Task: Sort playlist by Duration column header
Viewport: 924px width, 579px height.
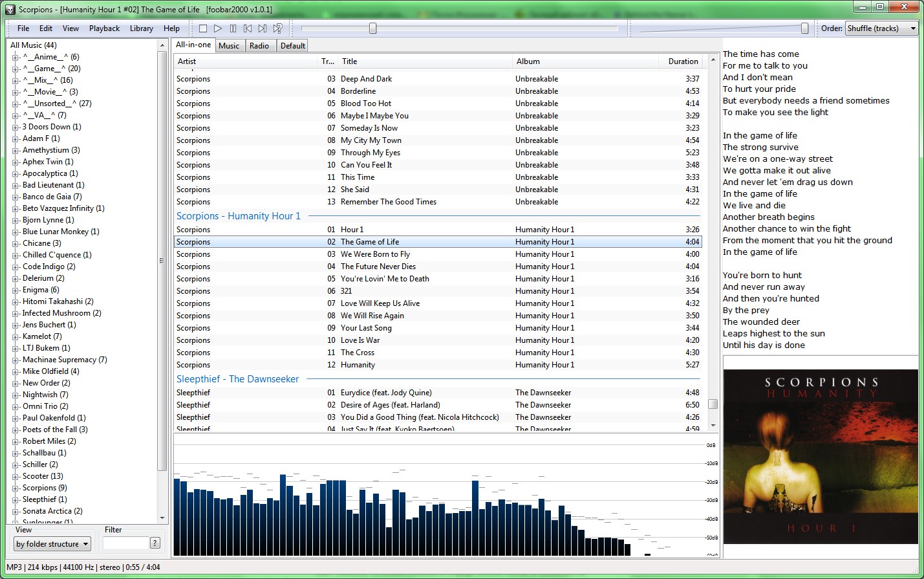Action: (681, 61)
